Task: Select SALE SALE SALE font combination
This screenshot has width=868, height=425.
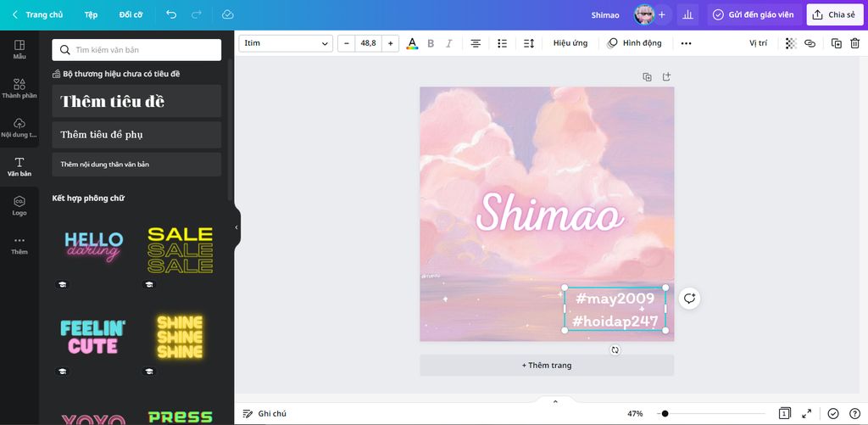Action: (180, 250)
